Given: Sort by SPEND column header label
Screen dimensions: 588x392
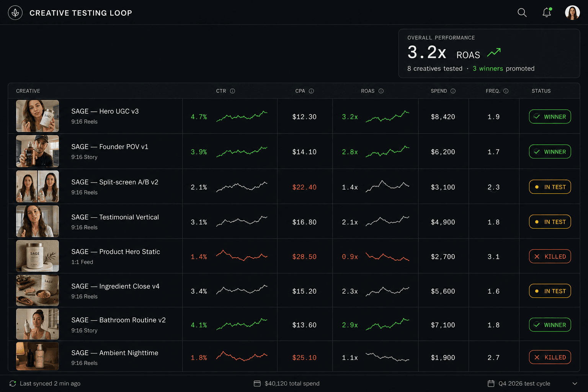Looking at the screenshot, I should point(439,91).
